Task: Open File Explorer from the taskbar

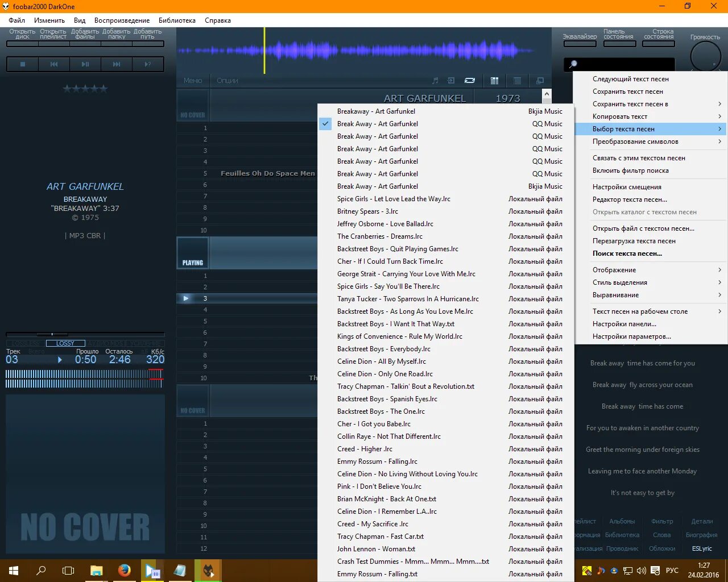Action: pos(97,571)
